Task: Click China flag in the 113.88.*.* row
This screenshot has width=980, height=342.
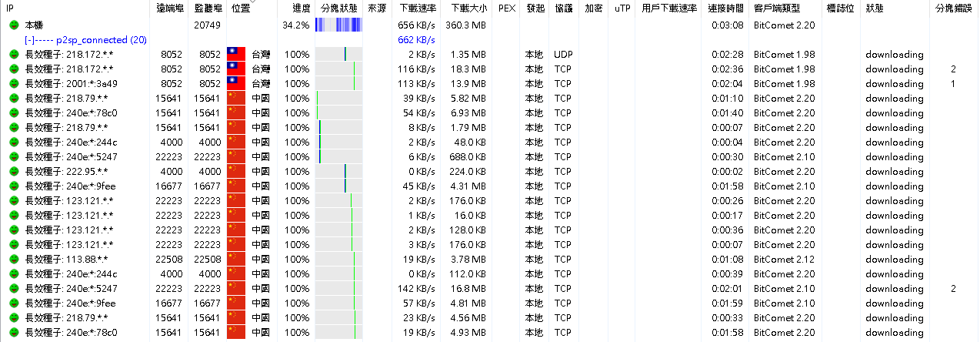Action: [x=235, y=260]
